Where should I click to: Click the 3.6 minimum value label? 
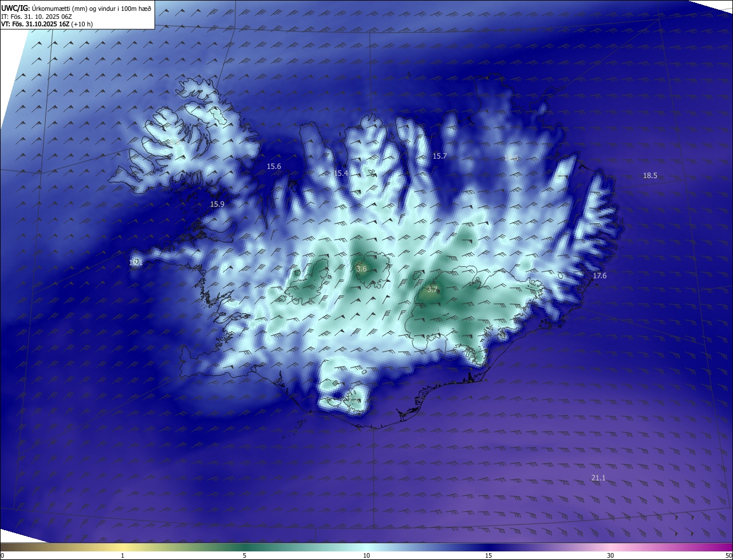[x=361, y=269]
